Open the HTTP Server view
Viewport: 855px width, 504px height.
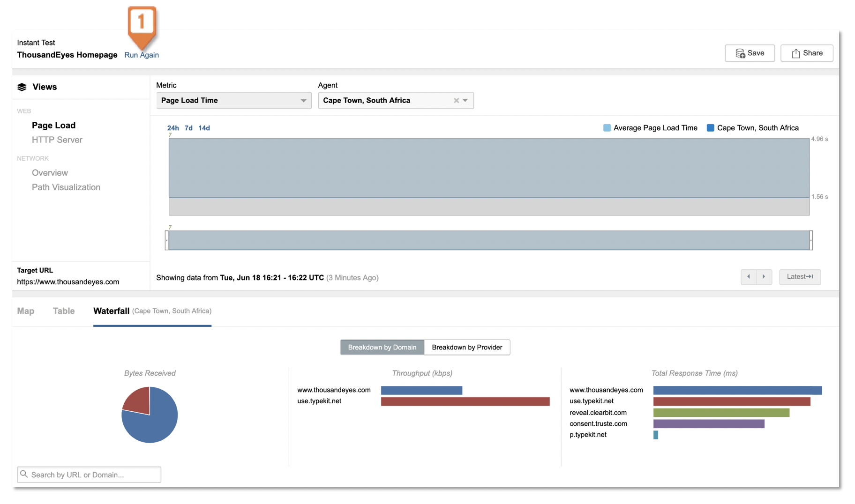pyautogui.click(x=57, y=140)
